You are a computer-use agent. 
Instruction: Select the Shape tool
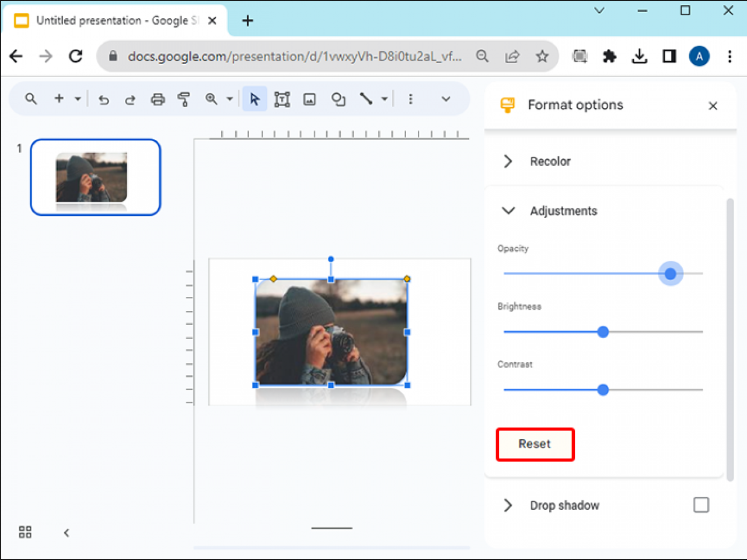pyautogui.click(x=338, y=99)
